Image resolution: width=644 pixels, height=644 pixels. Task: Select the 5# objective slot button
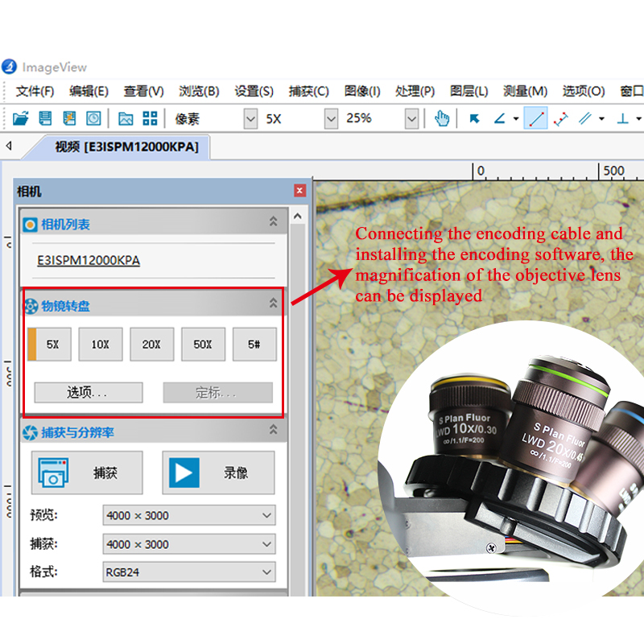tap(254, 345)
